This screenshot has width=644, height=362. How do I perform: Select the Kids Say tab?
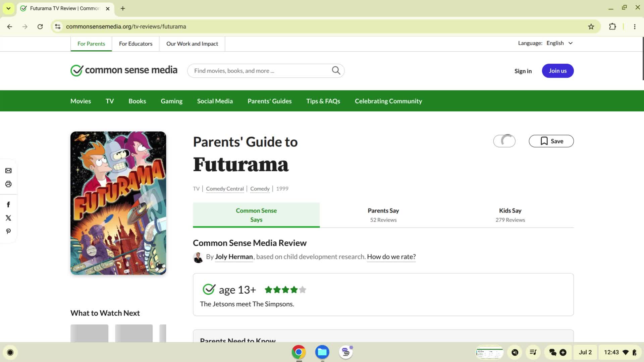[510, 215]
